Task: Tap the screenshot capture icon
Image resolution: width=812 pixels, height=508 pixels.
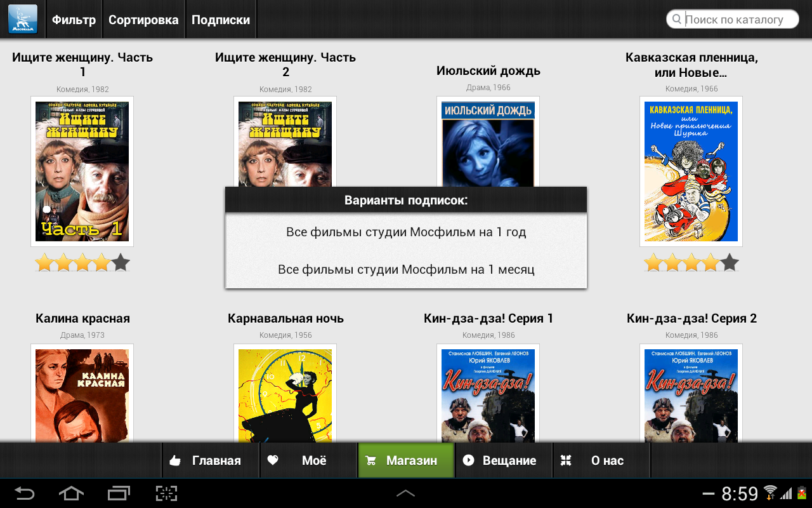Action: pyautogui.click(x=166, y=493)
